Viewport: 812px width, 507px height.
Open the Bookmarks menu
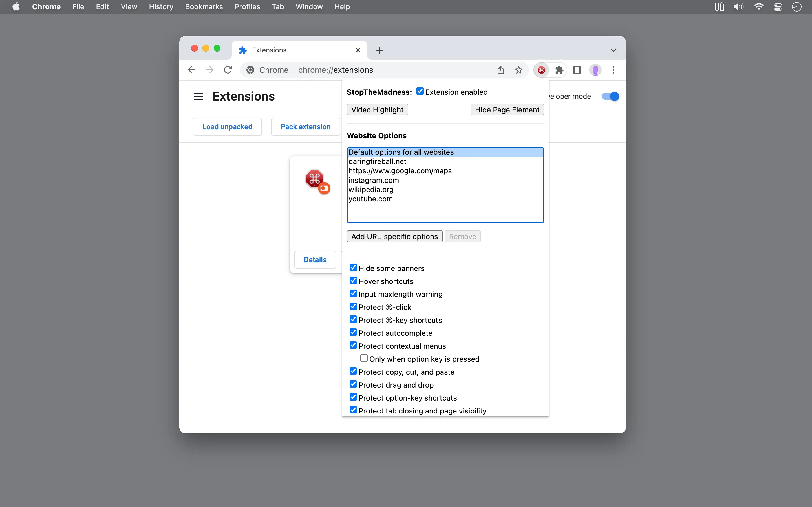(x=204, y=7)
